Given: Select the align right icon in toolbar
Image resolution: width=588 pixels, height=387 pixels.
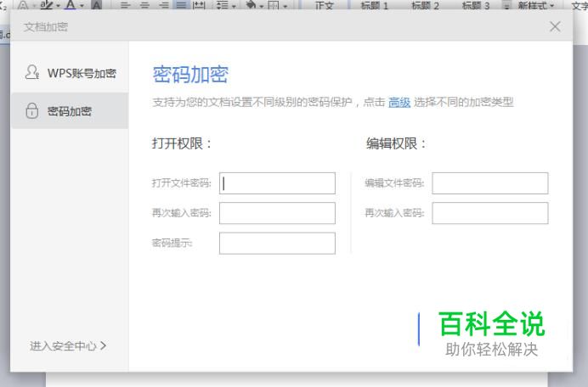Looking at the screenshot, I should [163, 5].
